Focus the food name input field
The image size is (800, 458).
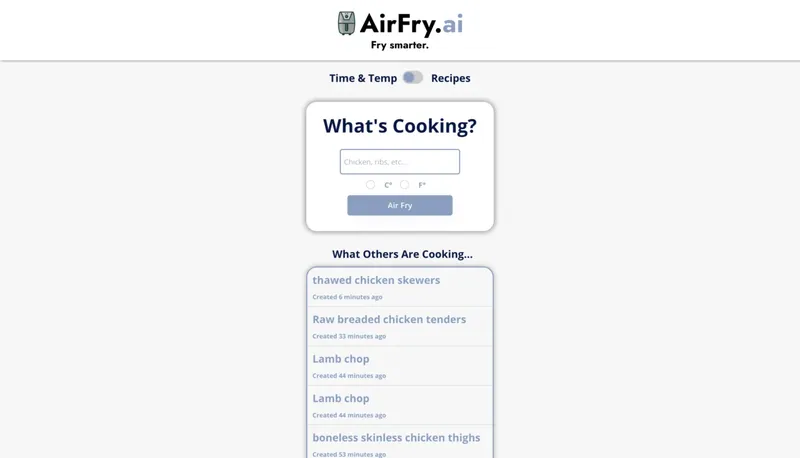400,162
